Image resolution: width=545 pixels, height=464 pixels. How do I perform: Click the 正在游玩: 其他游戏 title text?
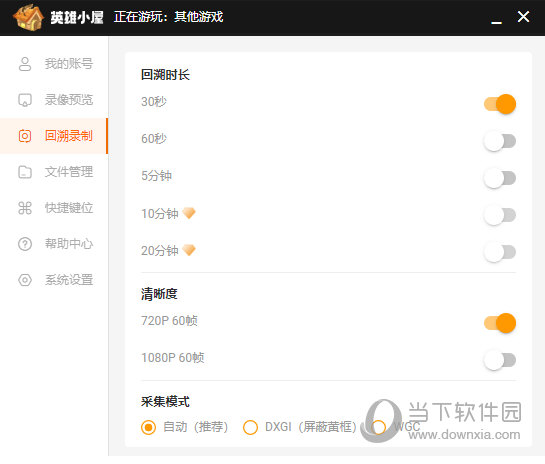pos(169,17)
